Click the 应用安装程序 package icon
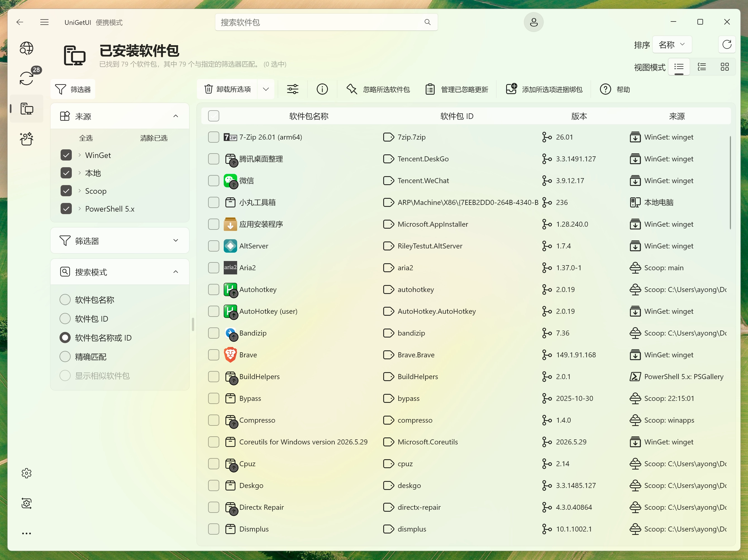748x560 pixels. (230, 224)
